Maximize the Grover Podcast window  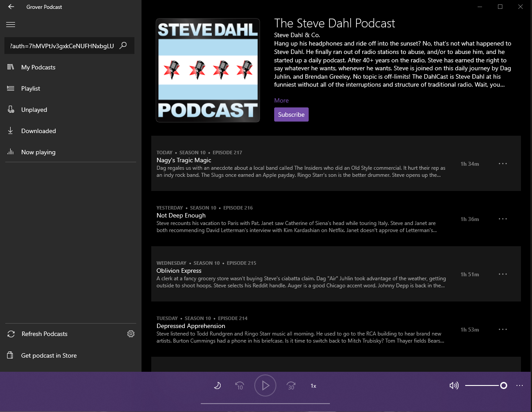pos(500,7)
